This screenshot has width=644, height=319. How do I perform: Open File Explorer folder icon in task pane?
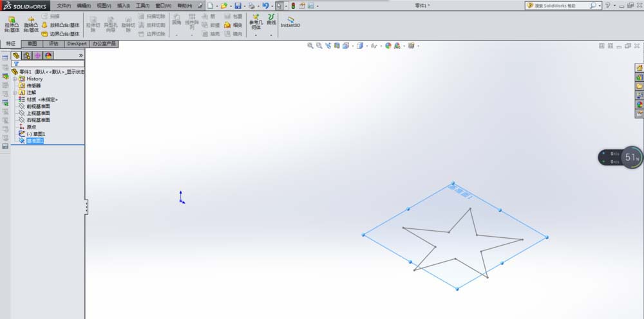pyautogui.click(x=639, y=86)
